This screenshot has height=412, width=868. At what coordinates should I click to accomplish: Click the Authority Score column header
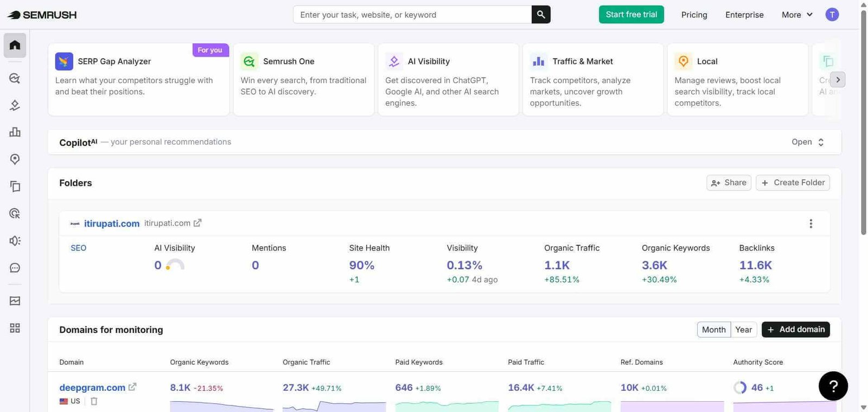[758, 362]
